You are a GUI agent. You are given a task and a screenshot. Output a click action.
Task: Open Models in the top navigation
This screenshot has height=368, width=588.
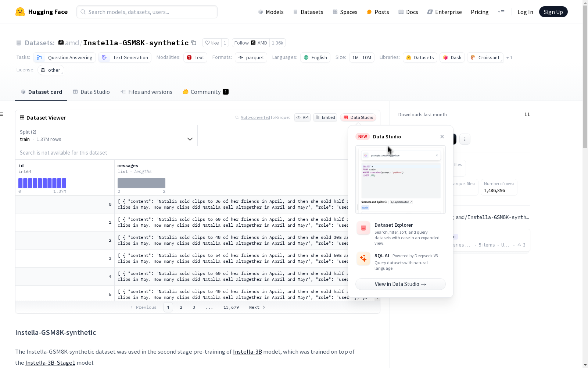[x=271, y=12]
